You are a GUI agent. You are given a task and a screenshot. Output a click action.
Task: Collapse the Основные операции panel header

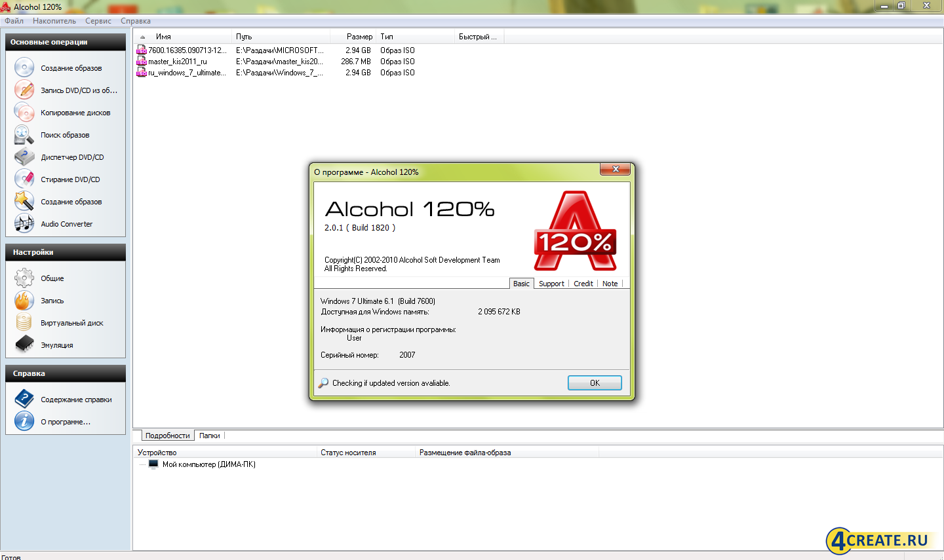(66, 42)
